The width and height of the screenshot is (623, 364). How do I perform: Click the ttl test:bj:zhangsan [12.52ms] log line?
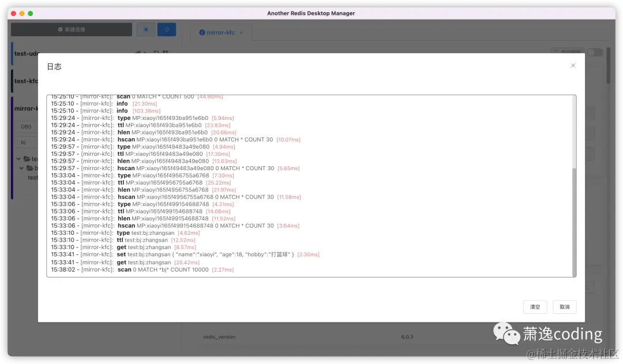[123, 241]
